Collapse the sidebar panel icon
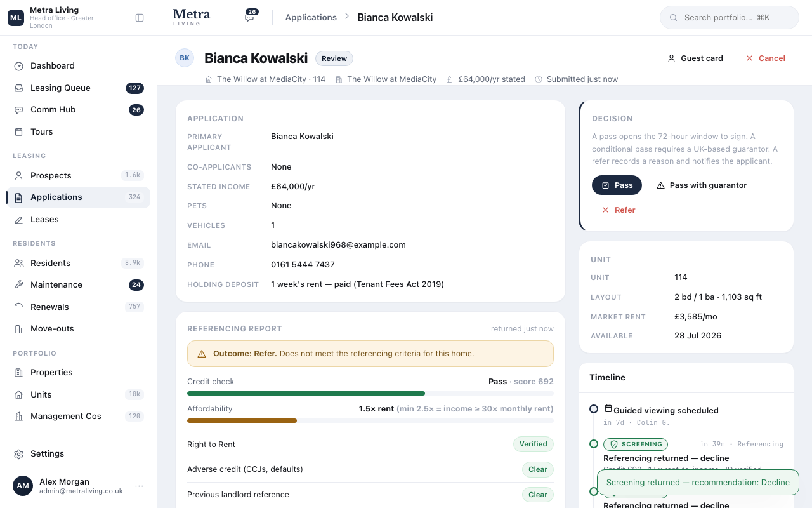This screenshot has height=508, width=812. coord(140,18)
